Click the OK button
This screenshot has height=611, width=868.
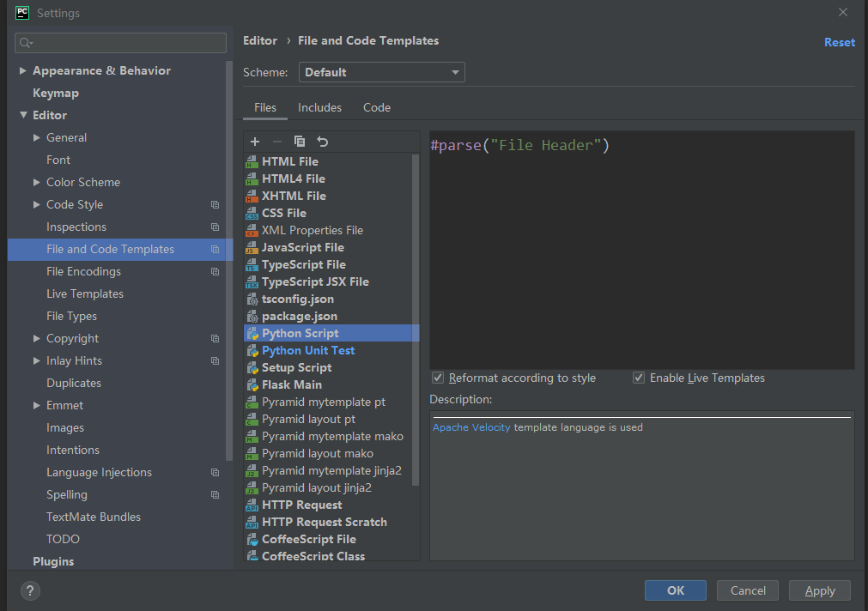pos(676,590)
